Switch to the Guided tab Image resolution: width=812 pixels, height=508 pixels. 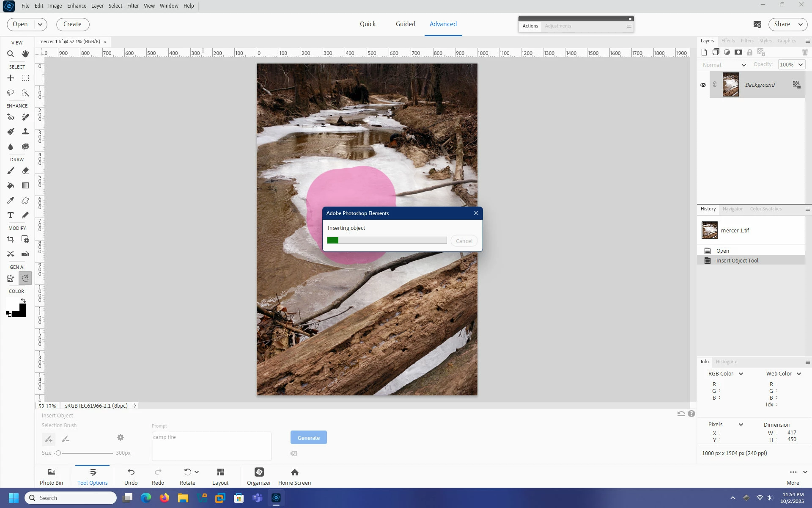point(405,24)
